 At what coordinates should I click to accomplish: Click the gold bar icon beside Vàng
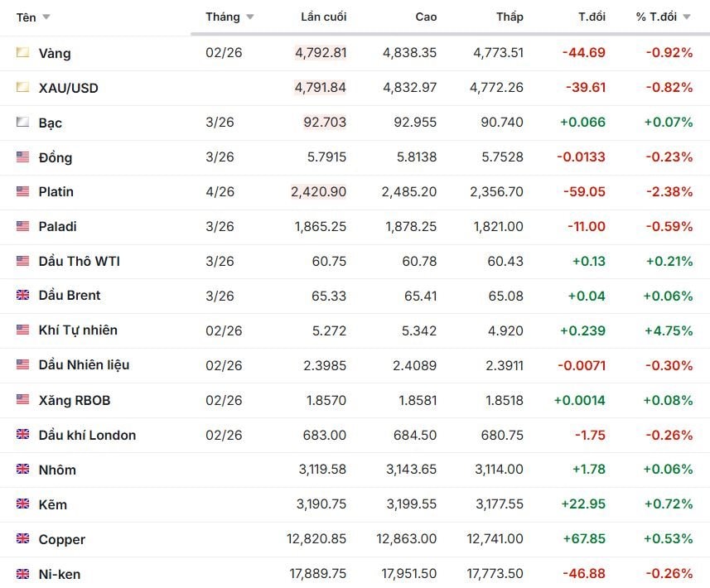(x=22, y=53)
